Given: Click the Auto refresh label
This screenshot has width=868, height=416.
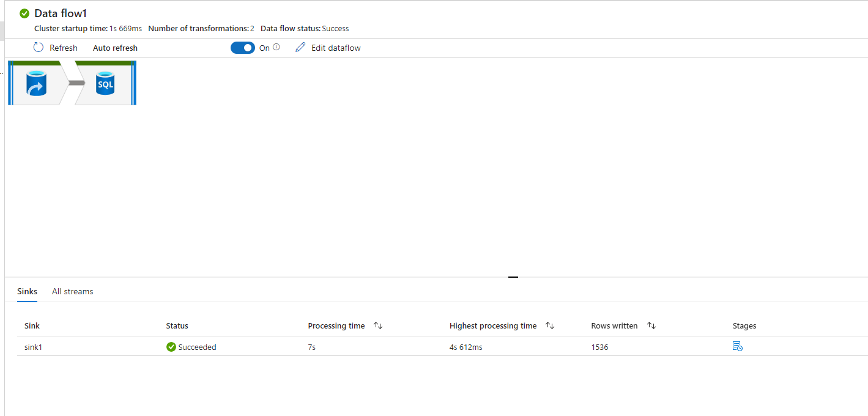Looking at the screenshot, I should 114,47.
